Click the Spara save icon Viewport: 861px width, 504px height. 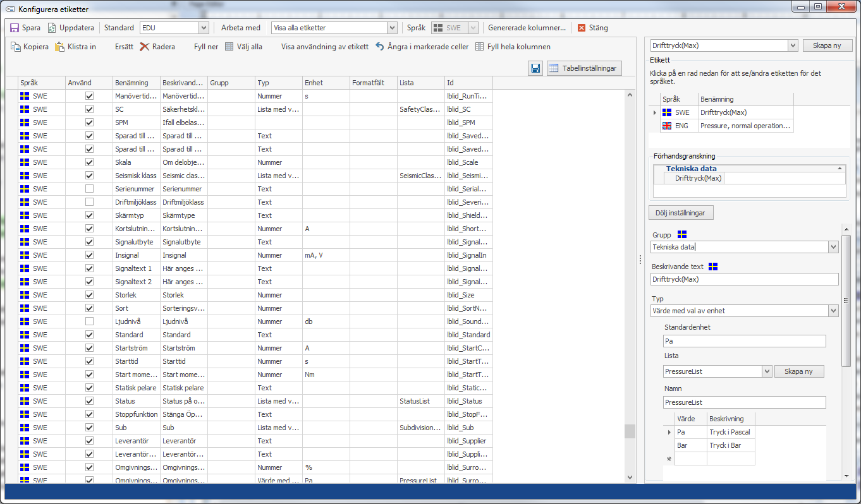[x=15, y=28]
